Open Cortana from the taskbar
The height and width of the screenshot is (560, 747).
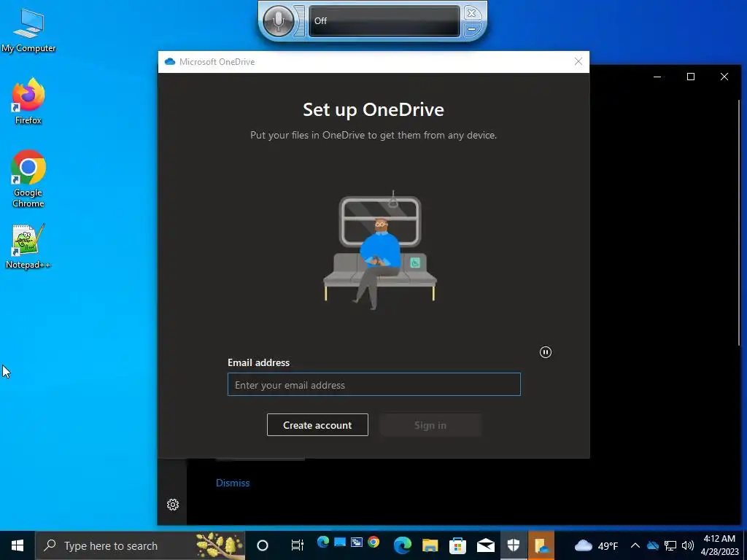click(263, 545)
